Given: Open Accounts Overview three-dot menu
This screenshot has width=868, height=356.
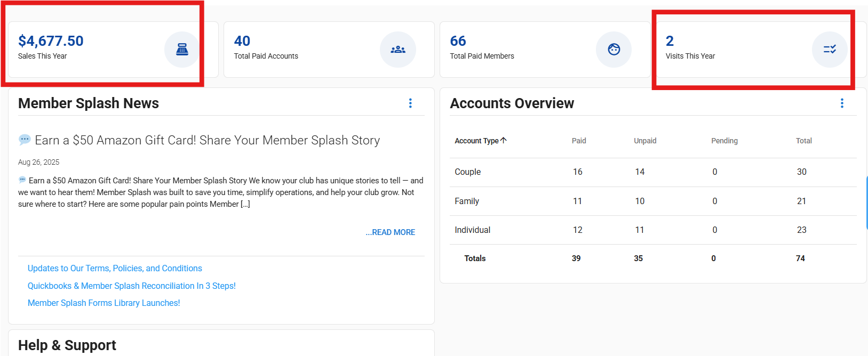Looking at the screenshot, I should [842, 103].
